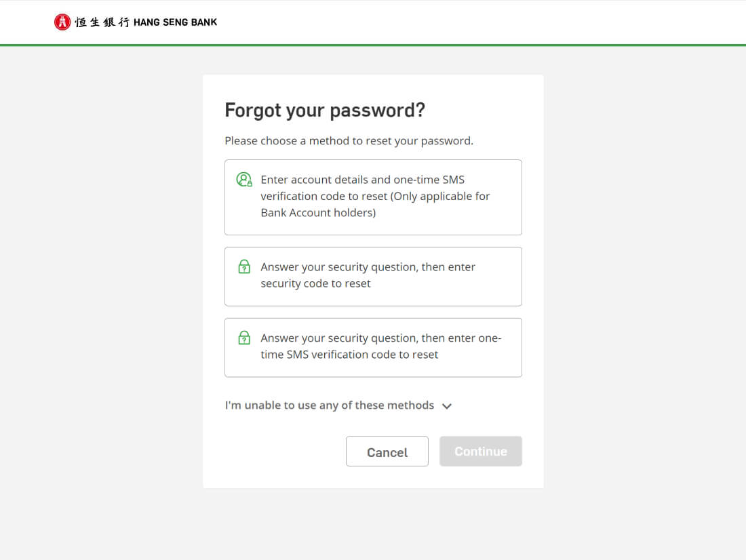746x560 pixels.
Task: Click the Cancel button
Action: coord(387,451)
